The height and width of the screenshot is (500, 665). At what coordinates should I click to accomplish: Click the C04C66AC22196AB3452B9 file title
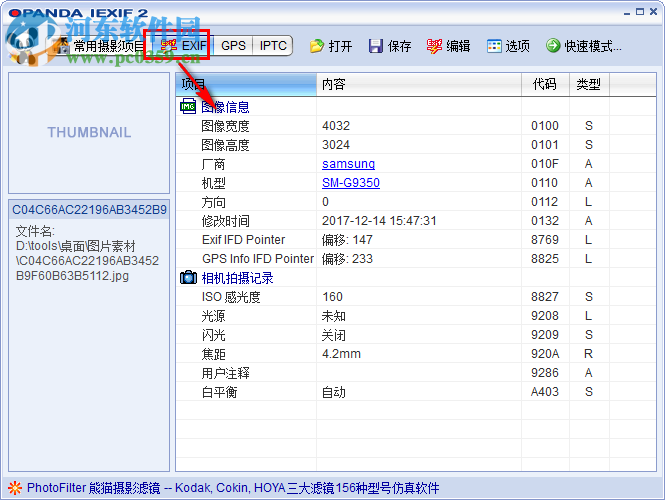coord(89,209)
